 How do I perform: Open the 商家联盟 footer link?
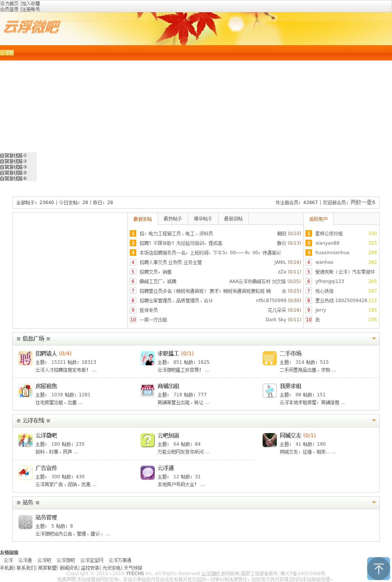47,568
